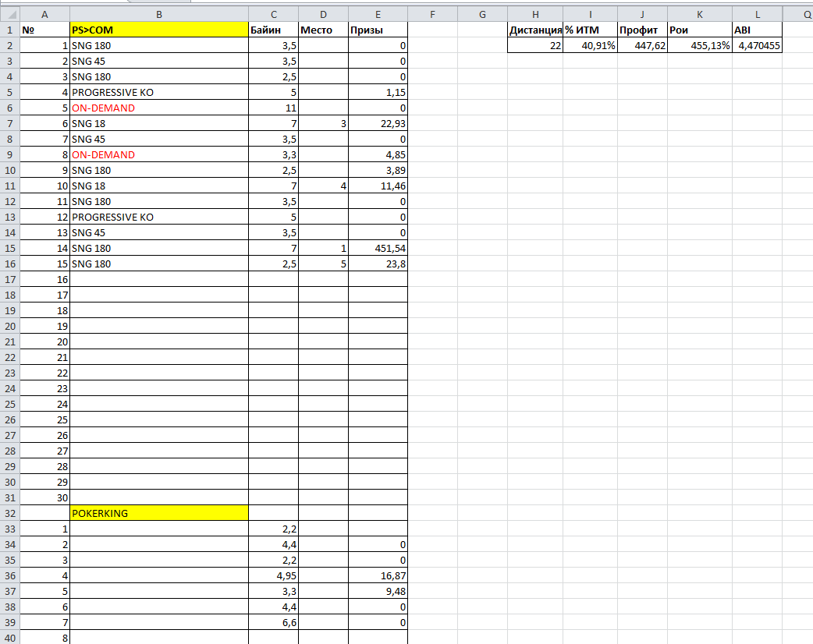Click the yellow PS>COM header cell
This screenshot has width=813, height=644.
(159, 30)
